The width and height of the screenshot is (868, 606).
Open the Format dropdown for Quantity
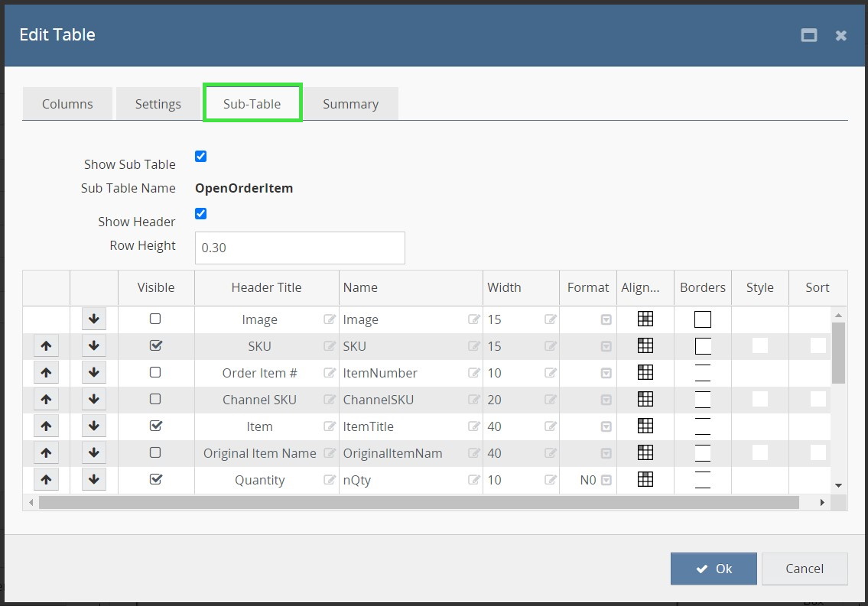click(x=606, y=480)
